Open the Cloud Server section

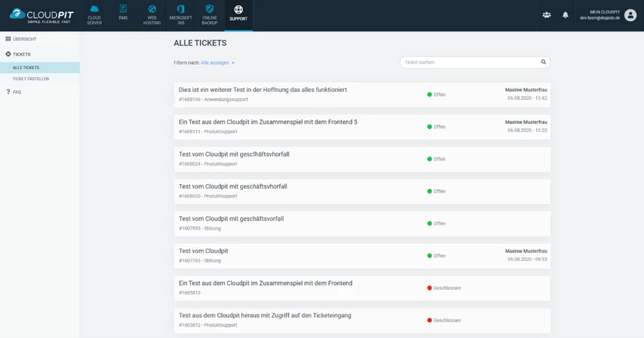(x=94, y=15)
